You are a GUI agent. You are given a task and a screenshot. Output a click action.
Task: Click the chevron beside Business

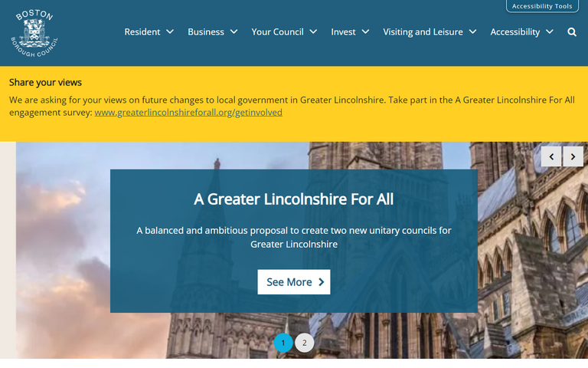[234, 32]
